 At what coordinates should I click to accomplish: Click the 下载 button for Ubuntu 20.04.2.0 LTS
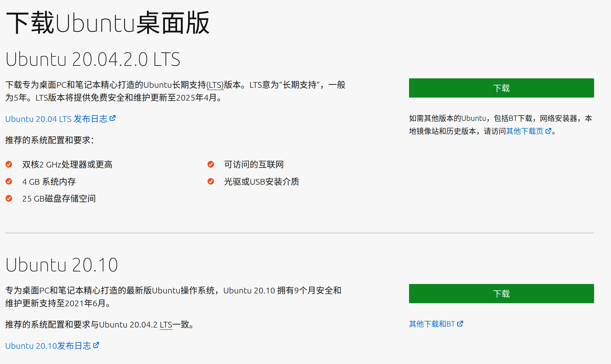501,88
